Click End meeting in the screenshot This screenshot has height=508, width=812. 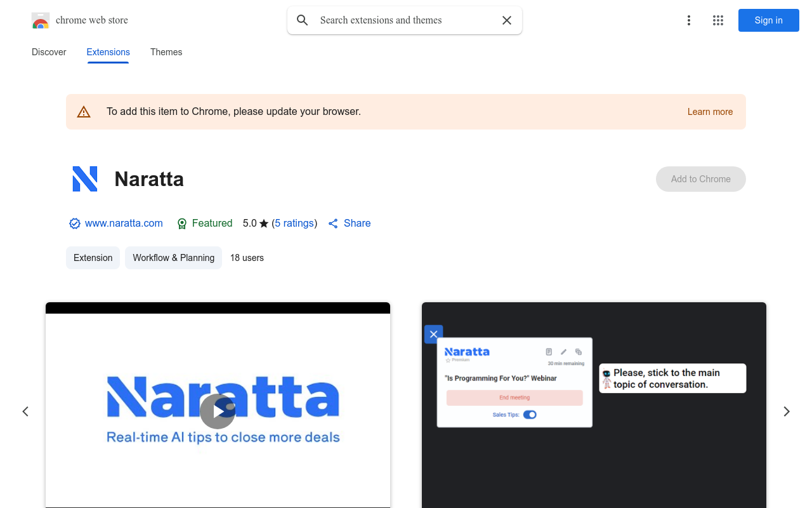(514, 398)
